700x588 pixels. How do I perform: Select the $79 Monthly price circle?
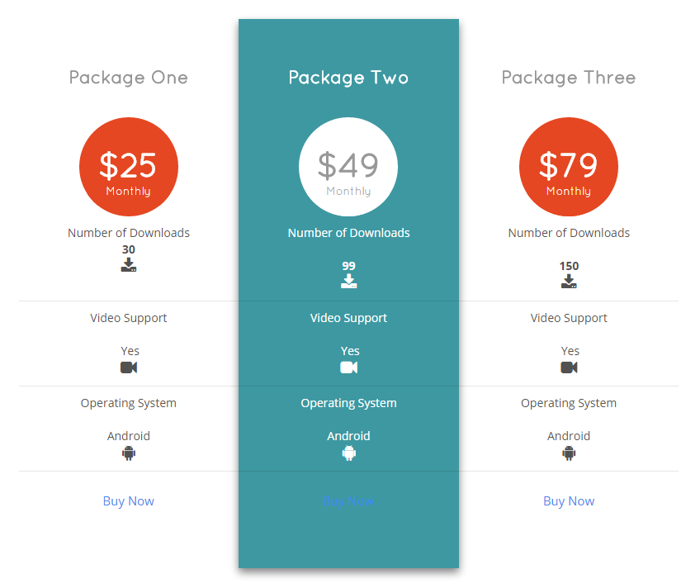pos(568,167)
